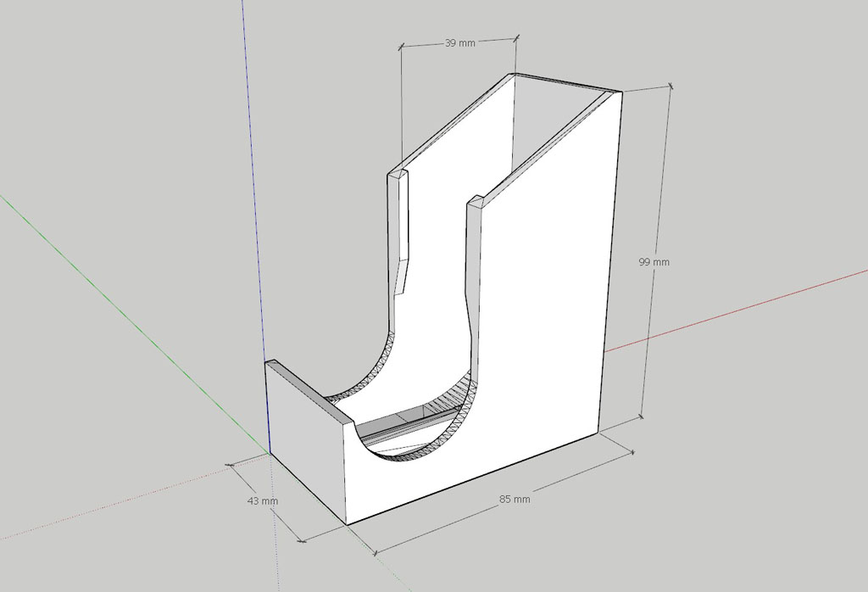Click the dotted blue axis below the origin
Screen dimensions: 868x592
(x=275, y=526)
